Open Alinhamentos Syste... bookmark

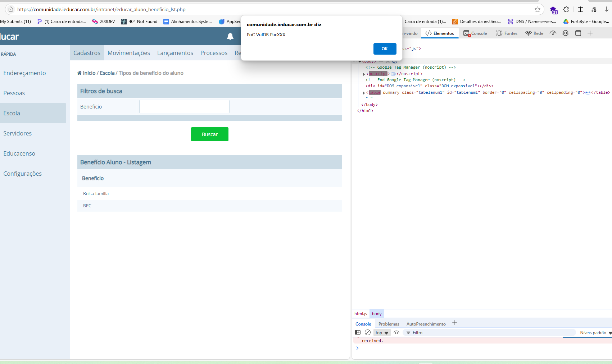[x=187, y=22]
